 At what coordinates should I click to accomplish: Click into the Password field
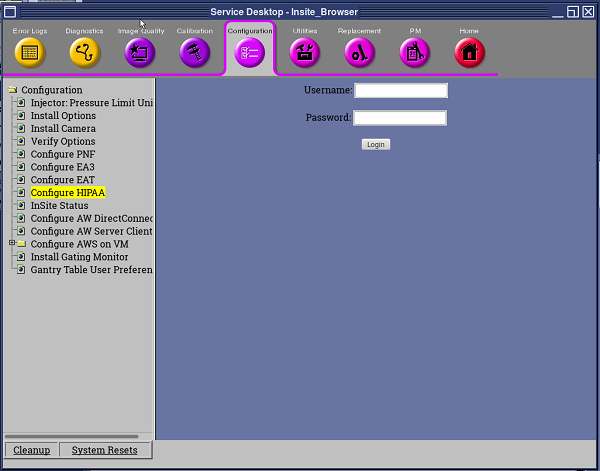coord(400,118)
